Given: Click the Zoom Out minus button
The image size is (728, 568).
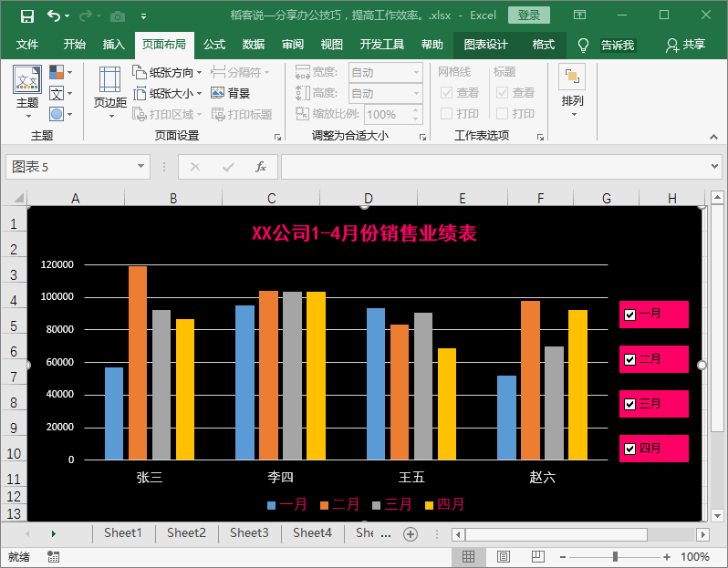Looking at the screenshot, I should tap(563, 557).
